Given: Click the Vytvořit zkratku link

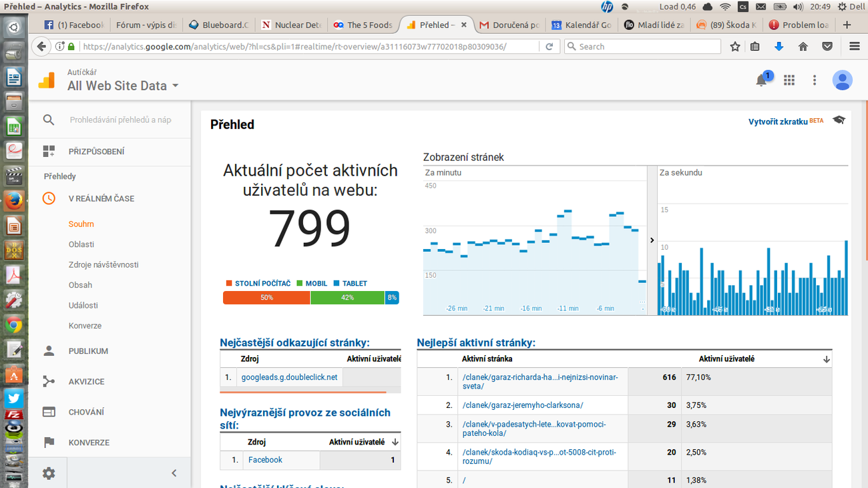Looking at the screenshot, I should (778, 121).
